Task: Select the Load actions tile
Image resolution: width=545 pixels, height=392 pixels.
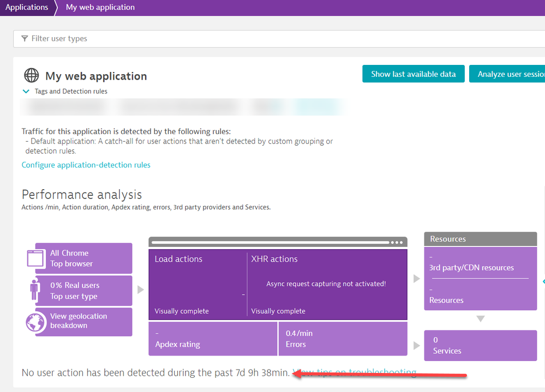Action: pyautogui.click(x=198, y=285)
